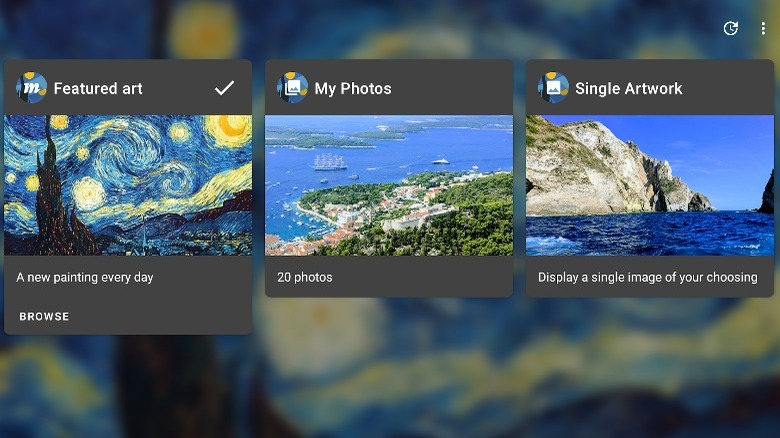Open the auto-advance clock settings icon
780x438 pixels.
coord(731,29)
